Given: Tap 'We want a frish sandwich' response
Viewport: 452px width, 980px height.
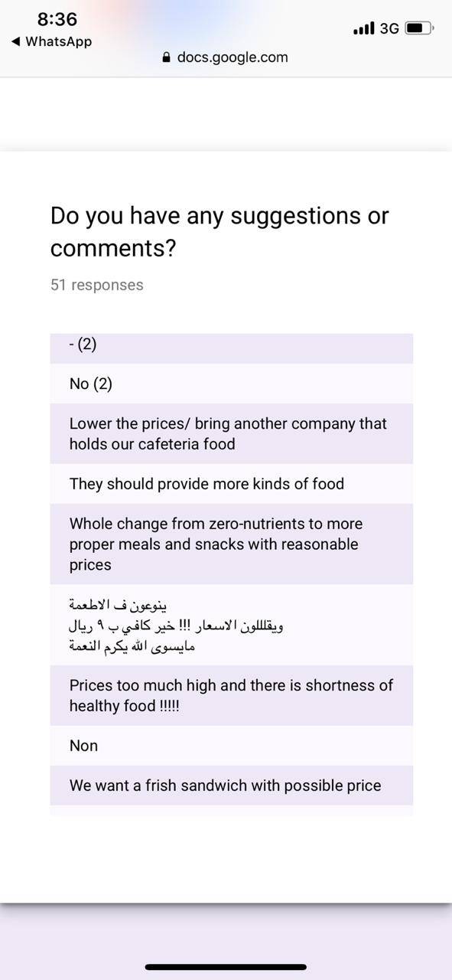Looking at the screenshot, I should pos(232,786).
